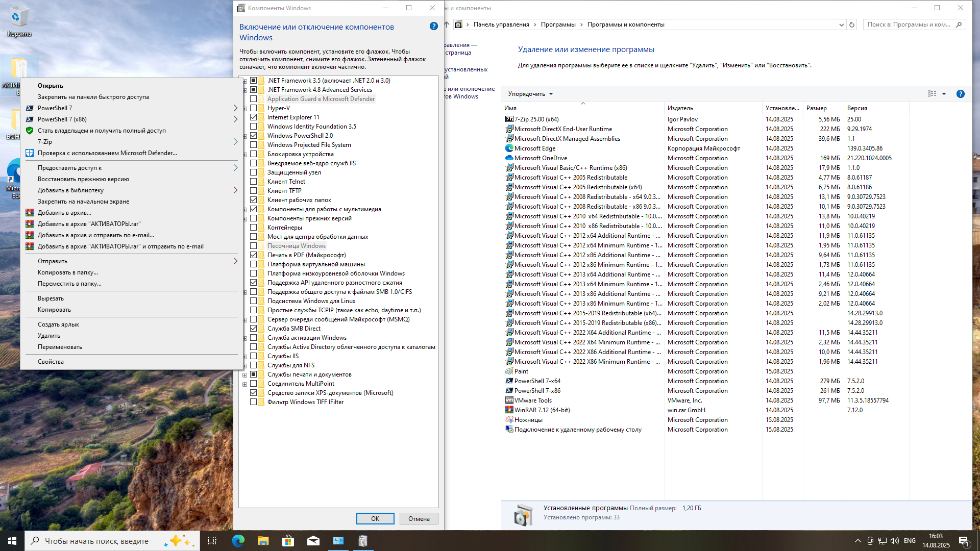Enable the Hyper-V checkbox
This screenshot has height=551, width=980.
coord(254,108)
